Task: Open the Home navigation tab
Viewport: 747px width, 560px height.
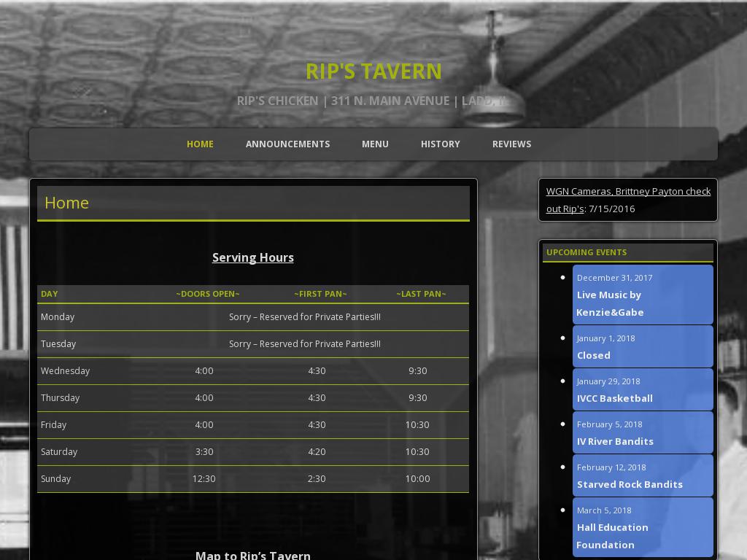Action: tap(200, 144)
